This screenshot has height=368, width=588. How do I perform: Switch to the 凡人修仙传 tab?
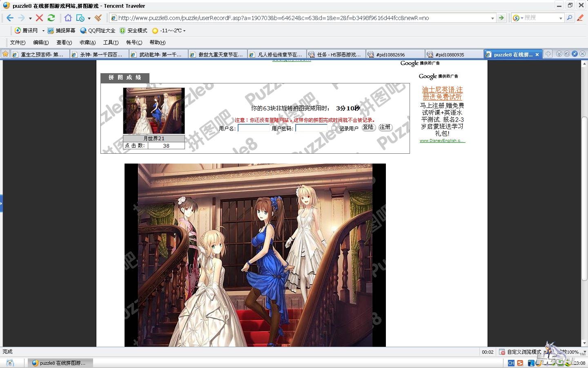tap(277, 54)
